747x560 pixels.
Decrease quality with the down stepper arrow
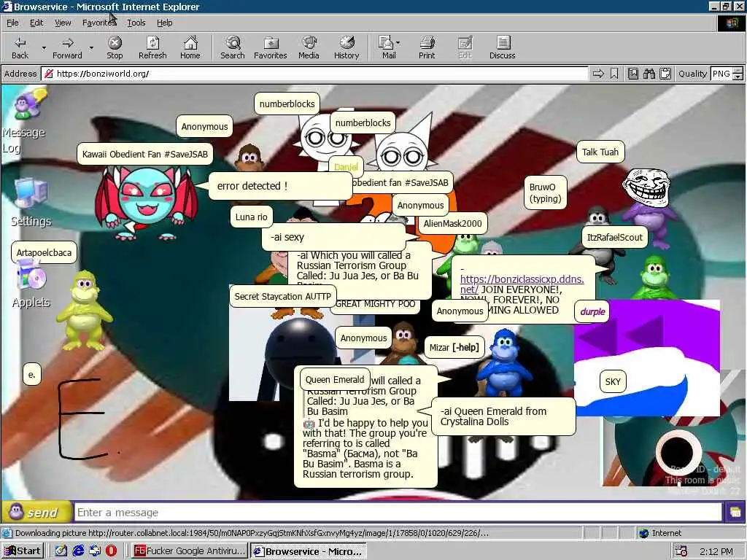pyautogui.click(x=738, y=77)
